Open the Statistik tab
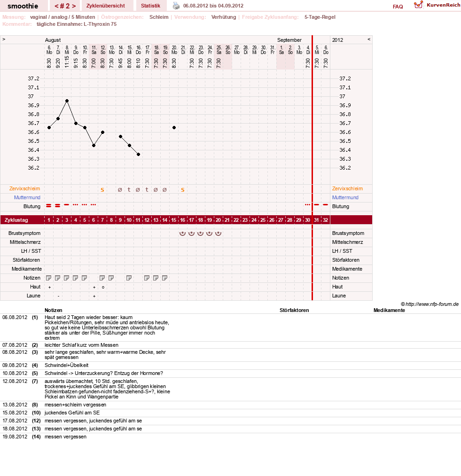This screenshot has height=476, width=461. [151, 6]
